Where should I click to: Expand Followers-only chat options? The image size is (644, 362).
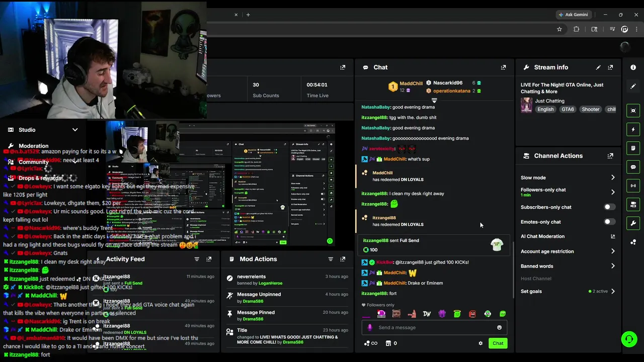613,192
